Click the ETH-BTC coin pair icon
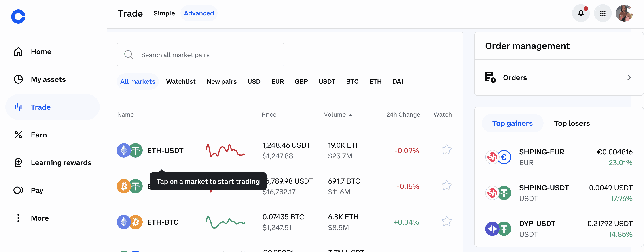Screen dimensions: 644x252 (130, 222)
